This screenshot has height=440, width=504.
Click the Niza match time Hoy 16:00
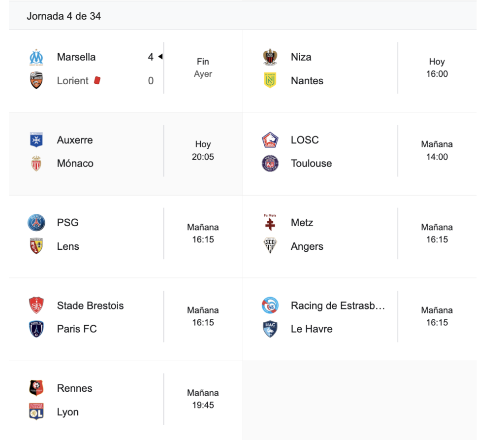click(437, 68)
